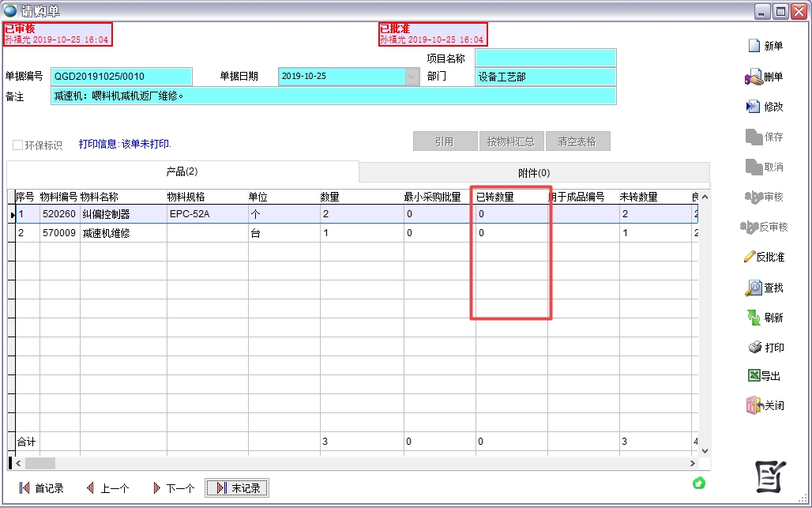The image size is (812, 508).
Task: Click the green status icon at bottom right
Action: coord(698,483)
